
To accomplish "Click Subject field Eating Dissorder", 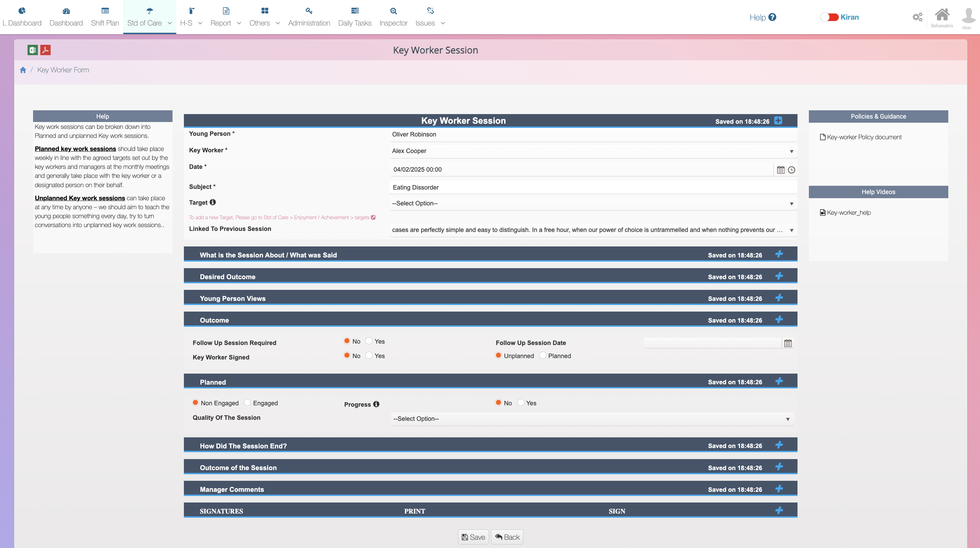I will 593,187.
